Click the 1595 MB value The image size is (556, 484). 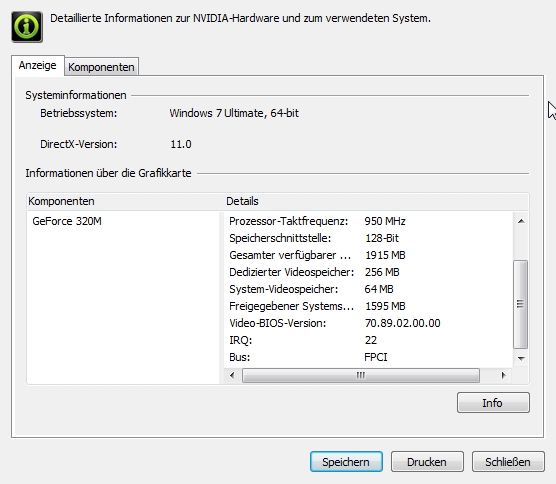tap(385, 306)
